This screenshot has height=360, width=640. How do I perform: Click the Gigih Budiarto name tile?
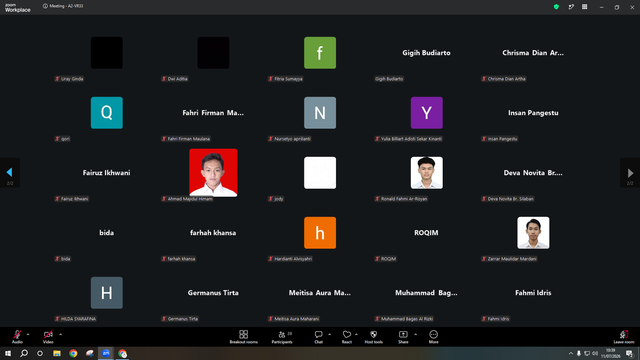pos(427,53)
